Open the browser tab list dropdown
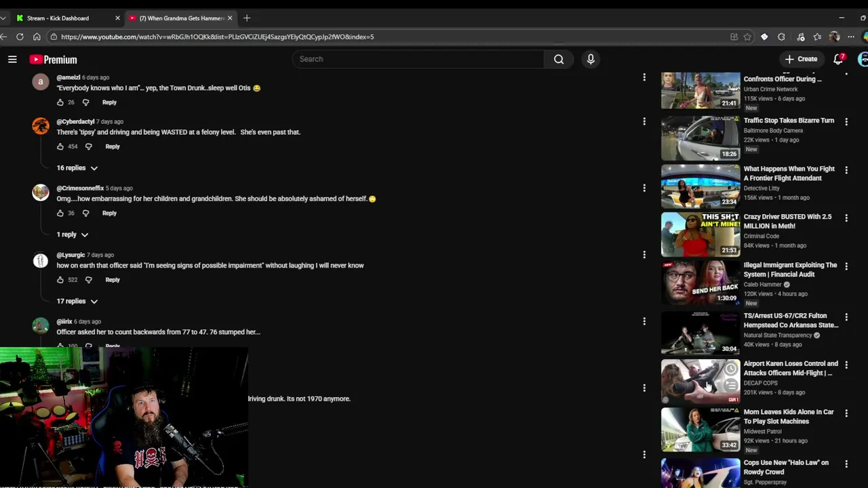Viewport: 868px width, 488px height. click(x=3, y=18)
